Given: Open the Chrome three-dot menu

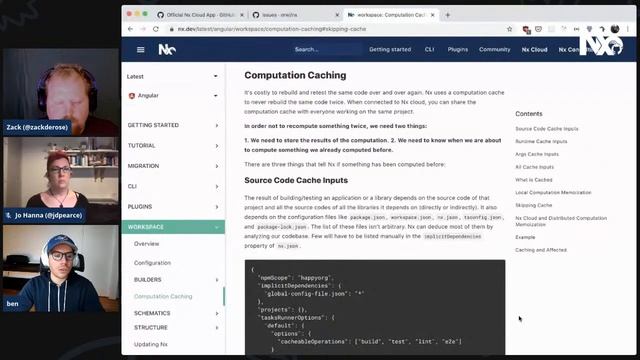Looking at the screenshot, I should tap(628, 29).
